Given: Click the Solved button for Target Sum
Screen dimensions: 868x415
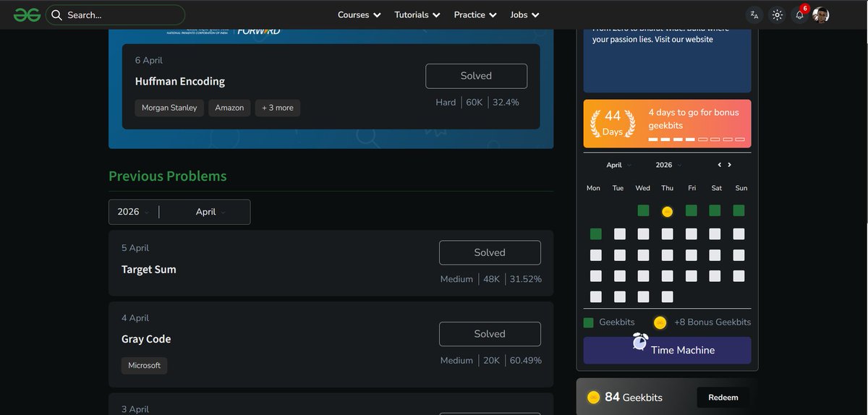Looking at the screenshot, I should [490, 252].
